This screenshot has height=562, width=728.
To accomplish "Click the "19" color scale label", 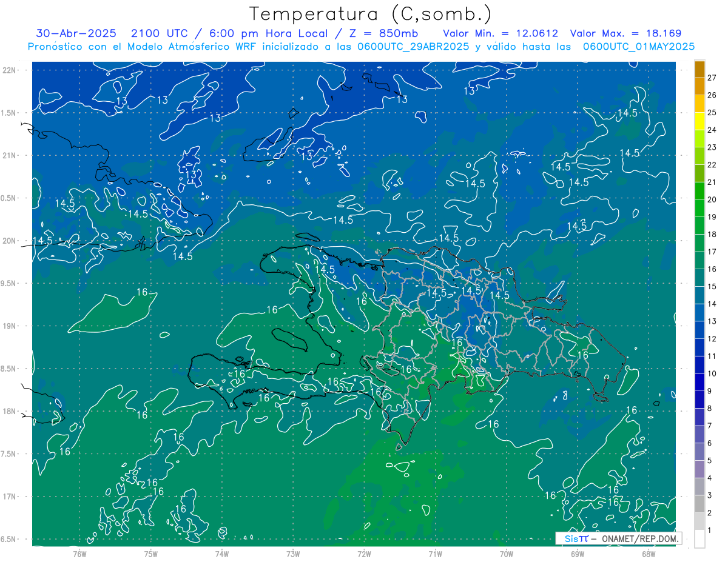I will tap(712, 217).
